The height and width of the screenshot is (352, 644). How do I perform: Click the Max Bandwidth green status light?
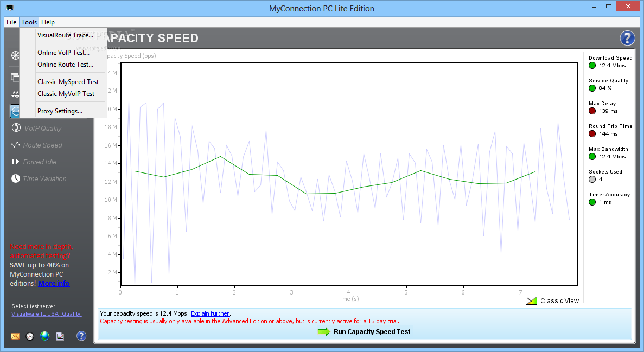[592, 157]
